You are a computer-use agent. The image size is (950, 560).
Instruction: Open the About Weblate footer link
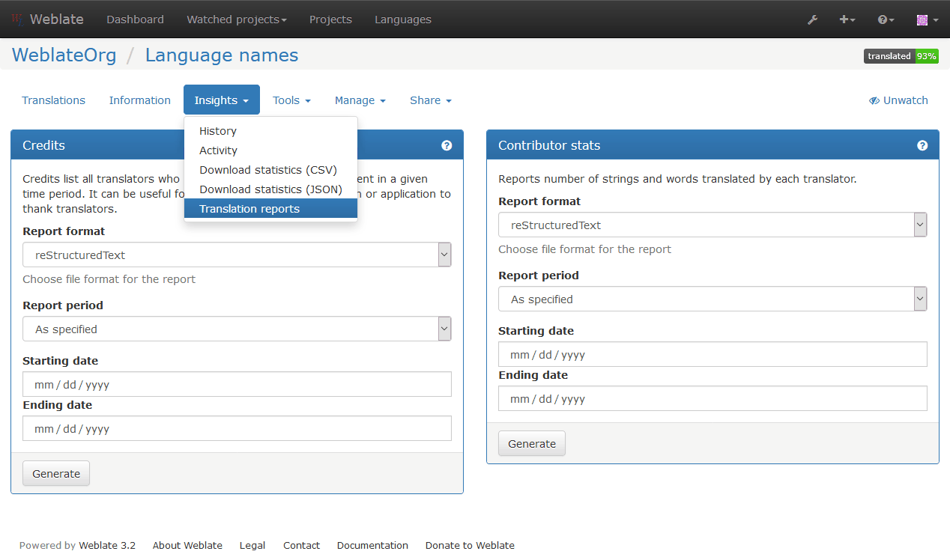click(187, 545)
